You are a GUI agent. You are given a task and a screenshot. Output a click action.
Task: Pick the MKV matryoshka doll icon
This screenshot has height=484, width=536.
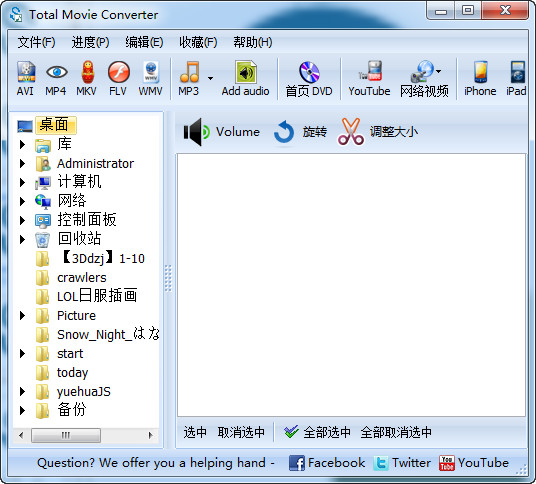click(87, 72)
